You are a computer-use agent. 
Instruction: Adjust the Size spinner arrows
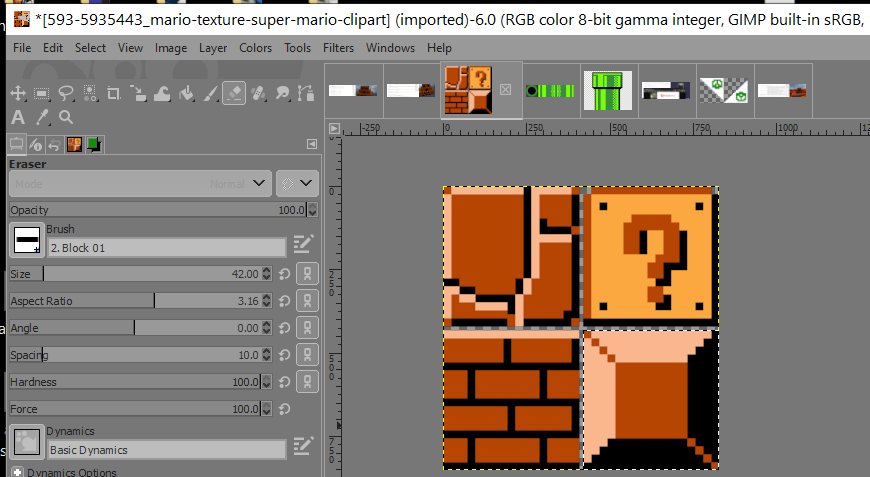click(x=267, y=274)
